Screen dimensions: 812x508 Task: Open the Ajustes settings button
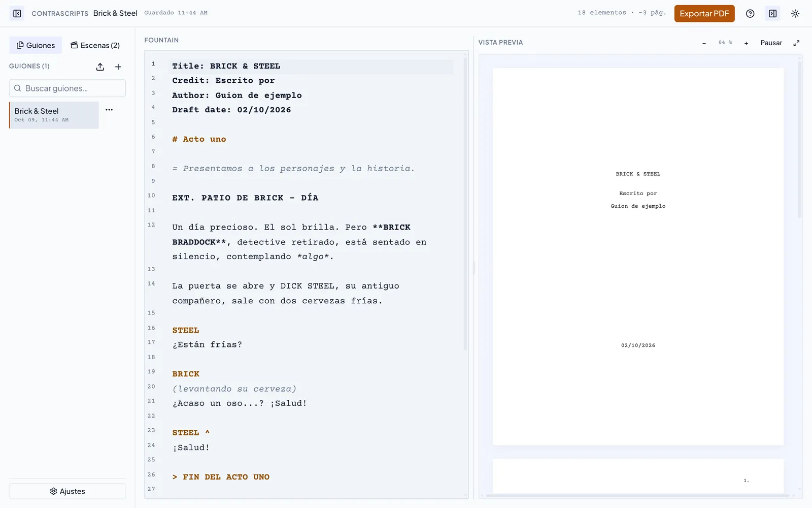point(67,491)
